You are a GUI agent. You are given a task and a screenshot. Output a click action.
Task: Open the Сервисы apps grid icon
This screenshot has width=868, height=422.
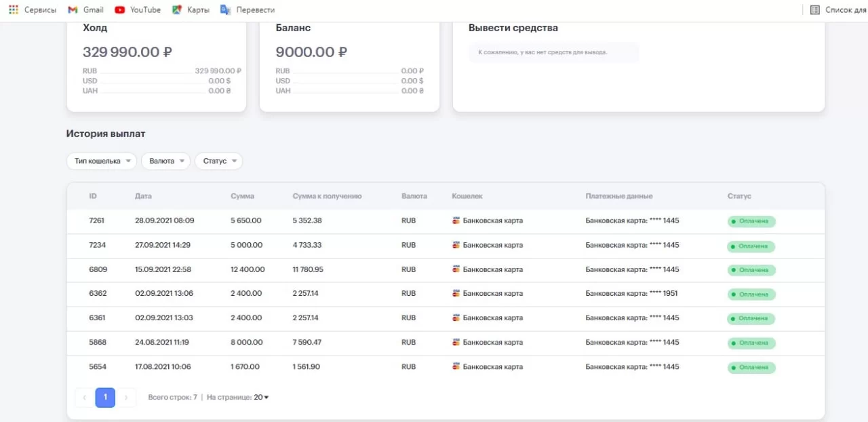click(x=14, y=9)
